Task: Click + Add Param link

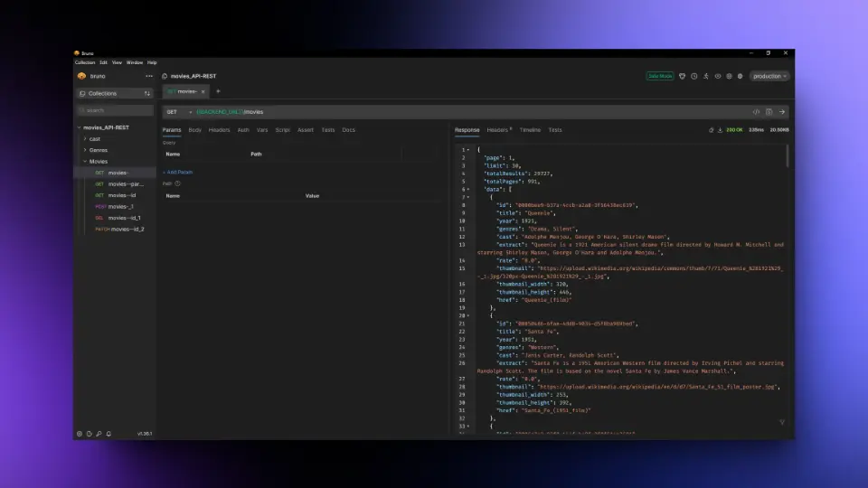Action: pyautogui.click(x=178, y=172)
